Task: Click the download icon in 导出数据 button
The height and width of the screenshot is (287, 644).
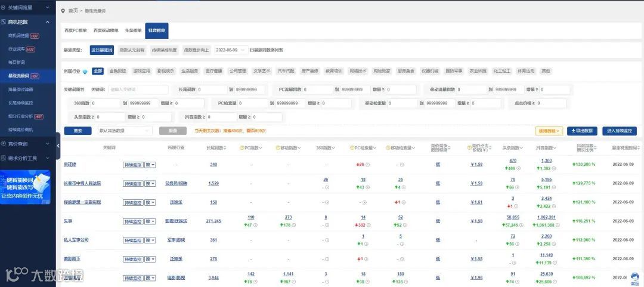Action: tap(574, 131)
